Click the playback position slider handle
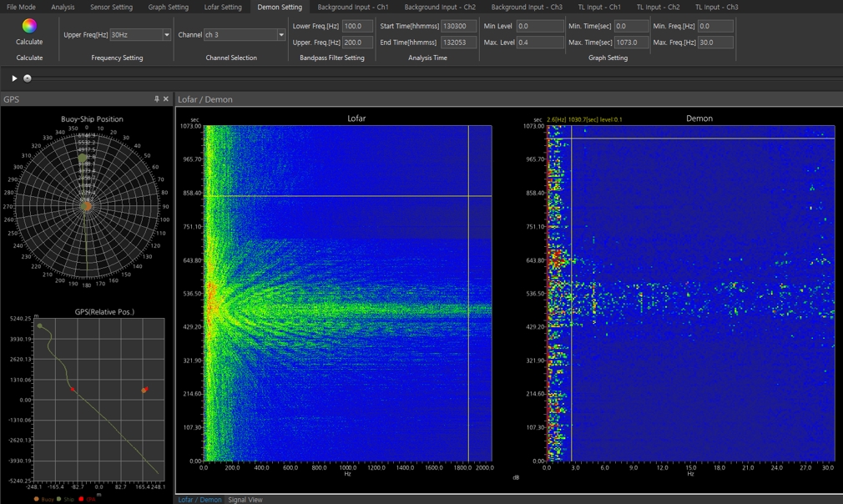 (x=28, y=78)
